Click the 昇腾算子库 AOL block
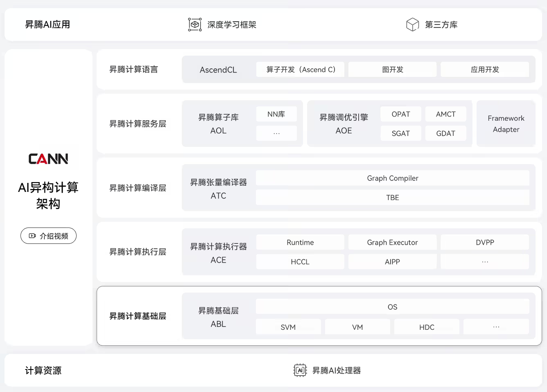The image size is (547, 392). (x=218, y=124)
